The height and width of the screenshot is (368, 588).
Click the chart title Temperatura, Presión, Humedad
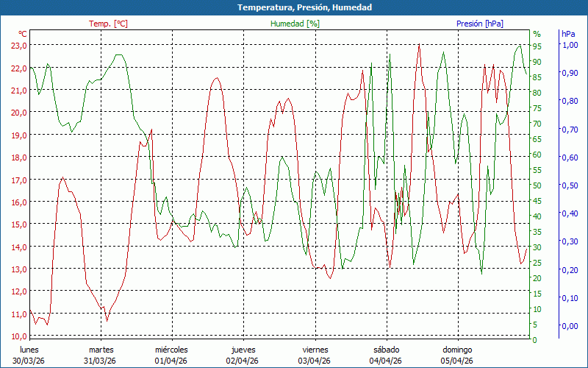click(x=294, y=7)
